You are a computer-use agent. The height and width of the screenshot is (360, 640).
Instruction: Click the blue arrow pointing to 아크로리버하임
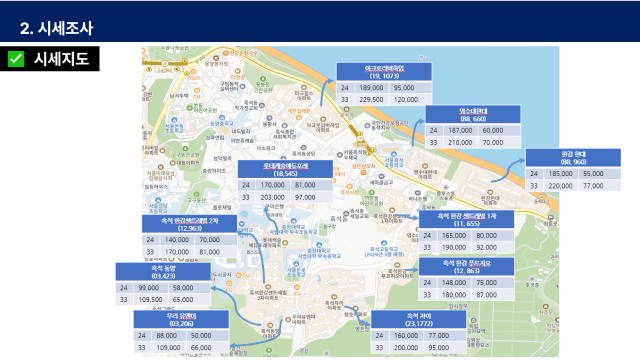point(326,93)
